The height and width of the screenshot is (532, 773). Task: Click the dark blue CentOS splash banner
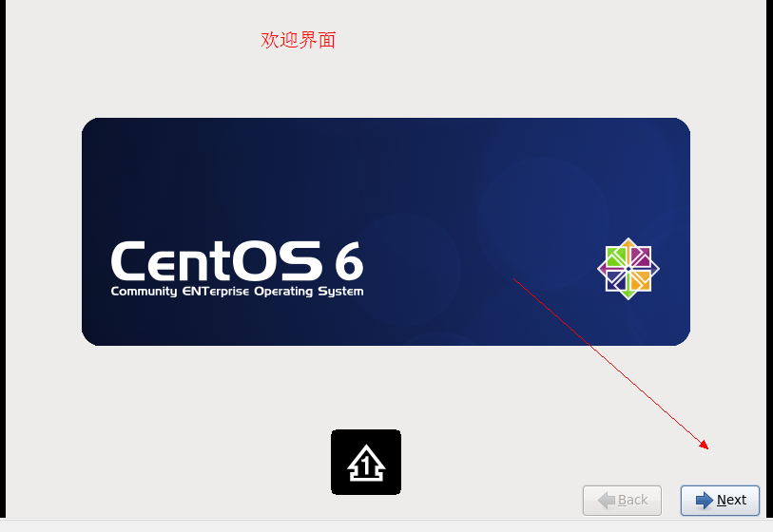tap(386, 232)
